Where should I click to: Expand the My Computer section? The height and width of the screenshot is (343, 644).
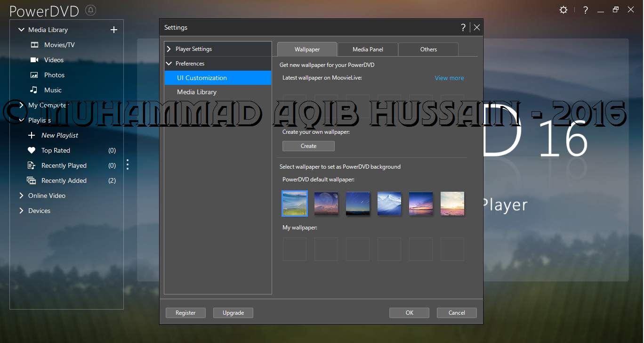click(x=21, y=105)
